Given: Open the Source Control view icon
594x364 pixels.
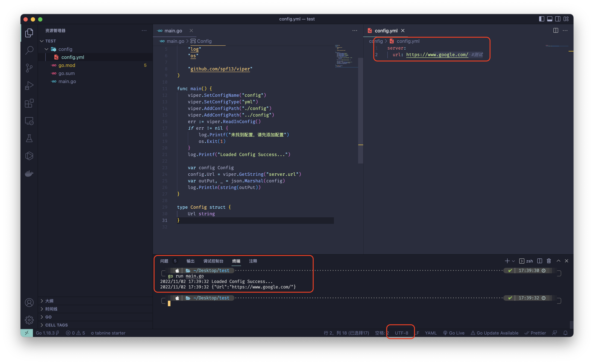Looking at the screenshot, I should tap(29, 68).
